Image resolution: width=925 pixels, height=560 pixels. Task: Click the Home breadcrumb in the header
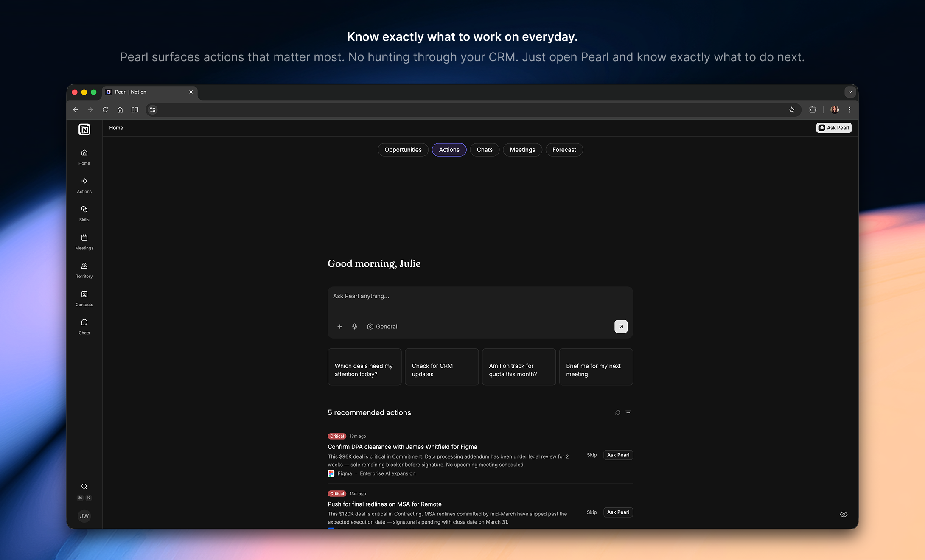(116, 128)
